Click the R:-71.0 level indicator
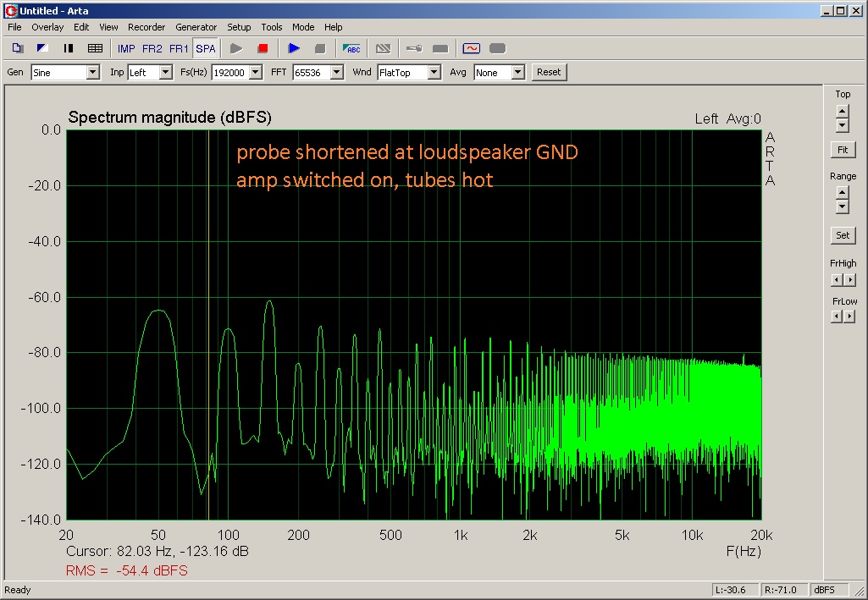 [784, 590]
